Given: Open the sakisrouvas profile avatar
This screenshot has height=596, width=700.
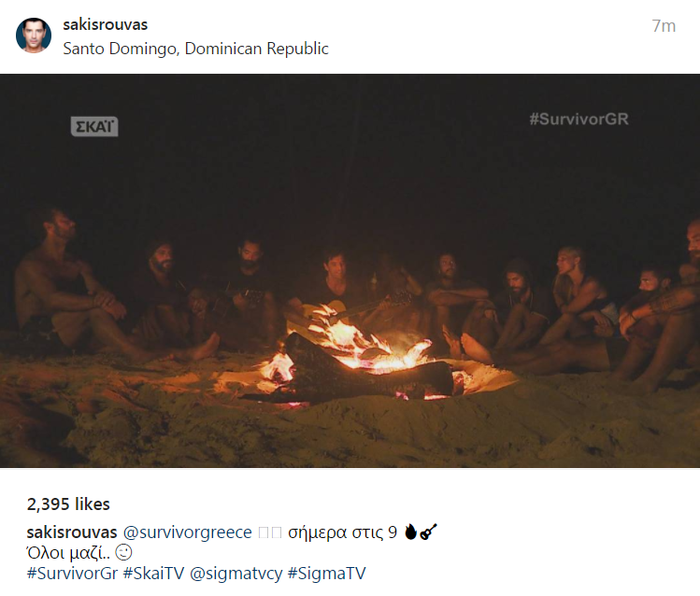Looking at the screenshot, I should (x=34, y=35).
